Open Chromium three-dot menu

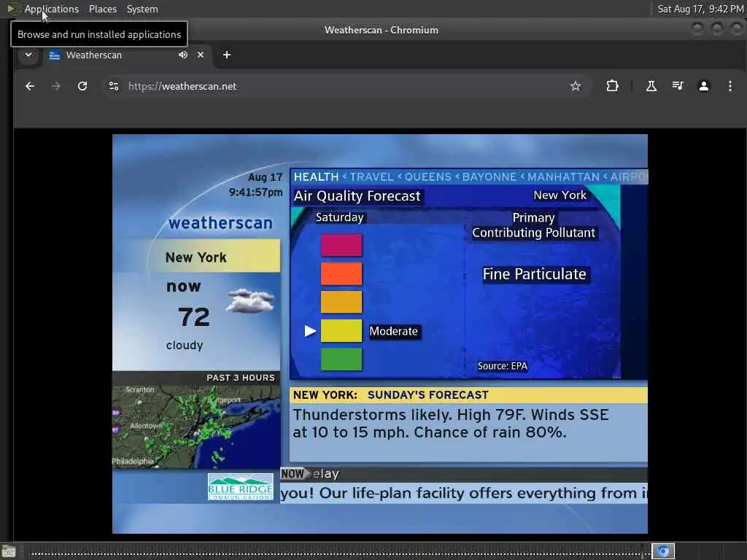pyautogui.click(x=729, y=86)
